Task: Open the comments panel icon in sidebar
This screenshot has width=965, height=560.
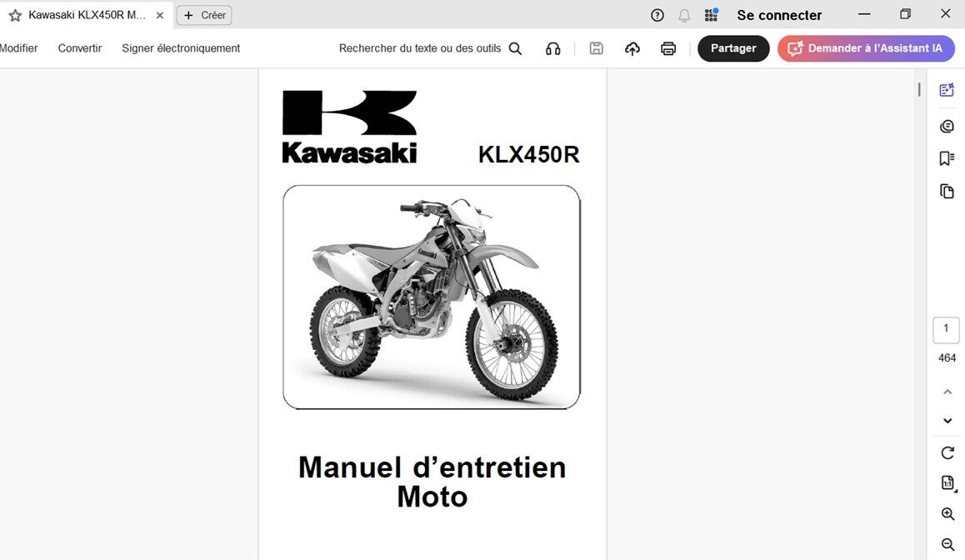Action: point(947,126)
